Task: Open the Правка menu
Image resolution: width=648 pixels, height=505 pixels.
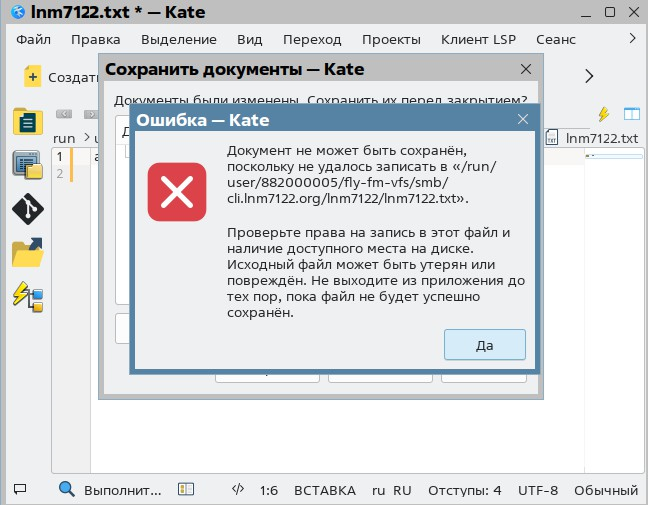Action: click(95, 40)
